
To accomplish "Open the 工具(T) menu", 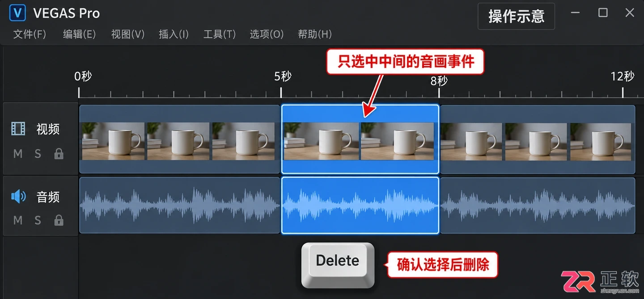I will coord(220,34).
